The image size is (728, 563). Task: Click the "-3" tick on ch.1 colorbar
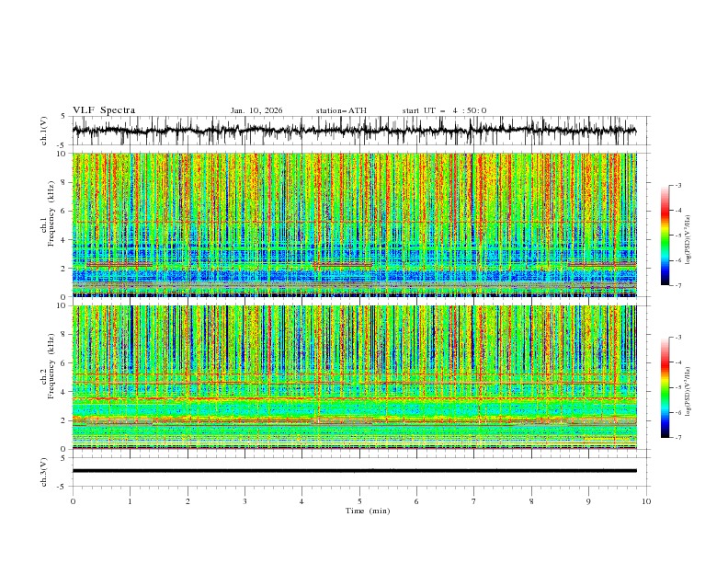pos(677,185)
